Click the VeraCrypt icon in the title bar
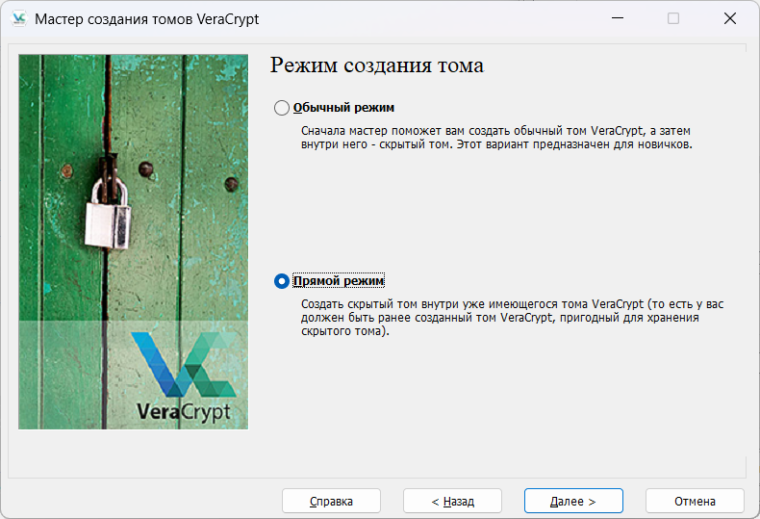 point(18,18)
